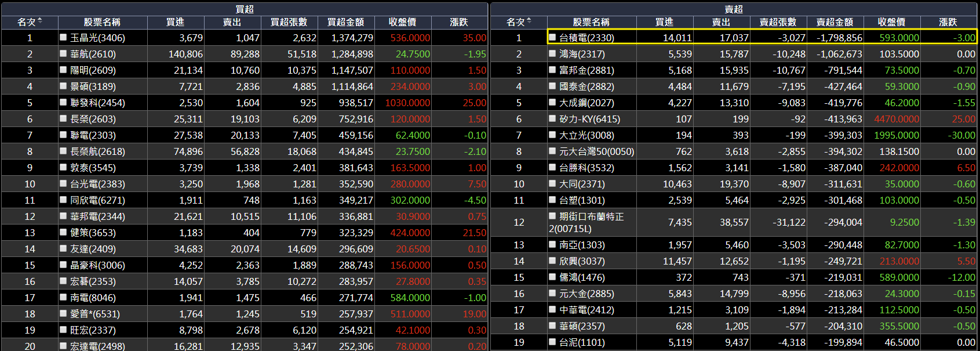Viewport: 980px width, 351px height.
Task: Select closing price 1995.0000
Action: click(x=897, y=135)
